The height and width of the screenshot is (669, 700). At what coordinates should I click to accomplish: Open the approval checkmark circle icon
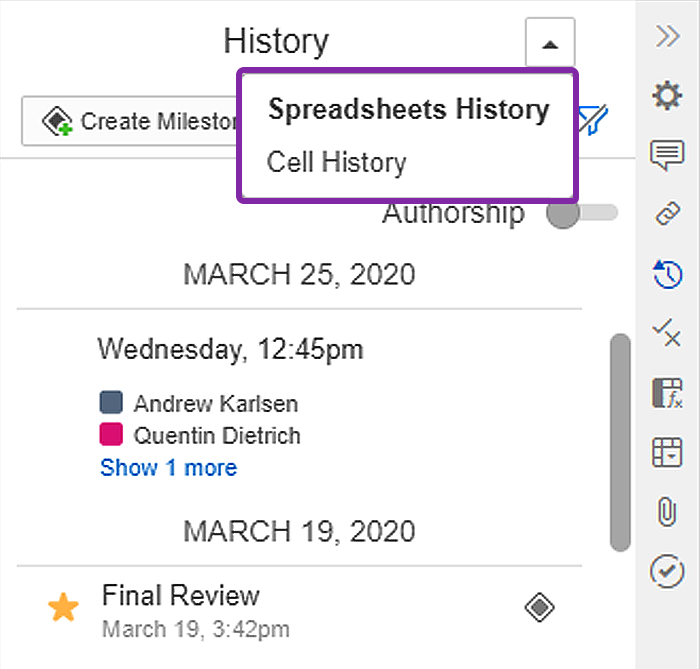tap(667, 571)
